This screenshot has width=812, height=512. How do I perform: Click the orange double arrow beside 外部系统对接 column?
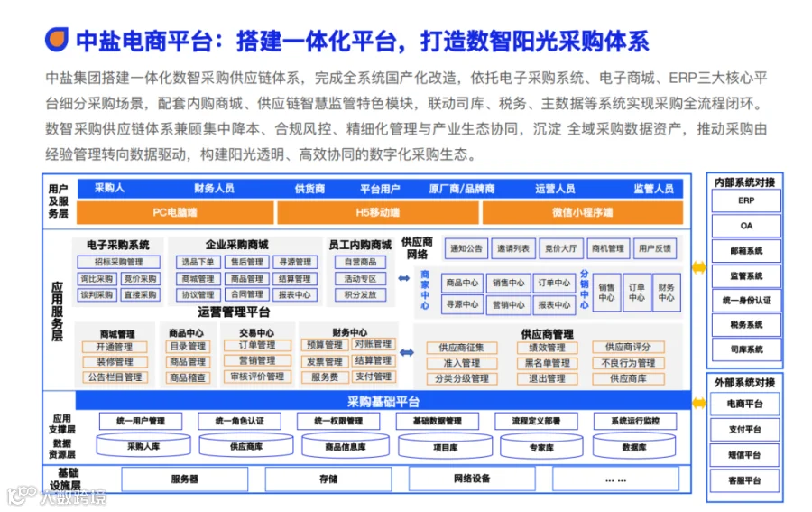(699, 403)
